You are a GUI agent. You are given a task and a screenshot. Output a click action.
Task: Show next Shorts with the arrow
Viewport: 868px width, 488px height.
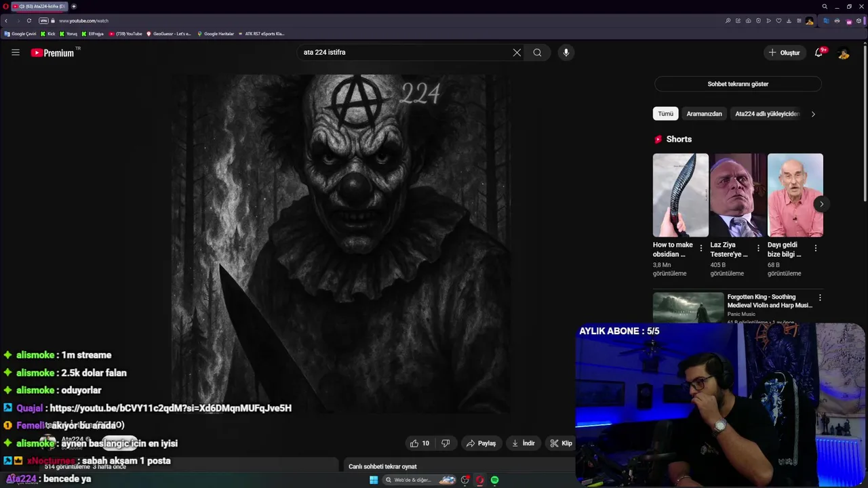coord(821,204)
